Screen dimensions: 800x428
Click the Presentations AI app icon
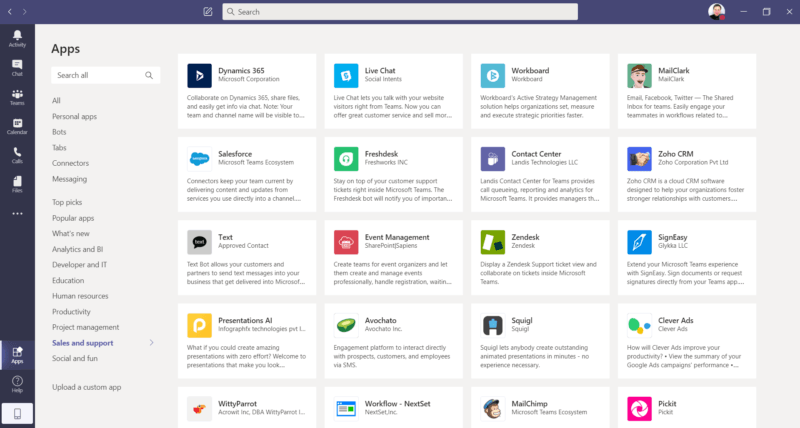coord(199,325)
